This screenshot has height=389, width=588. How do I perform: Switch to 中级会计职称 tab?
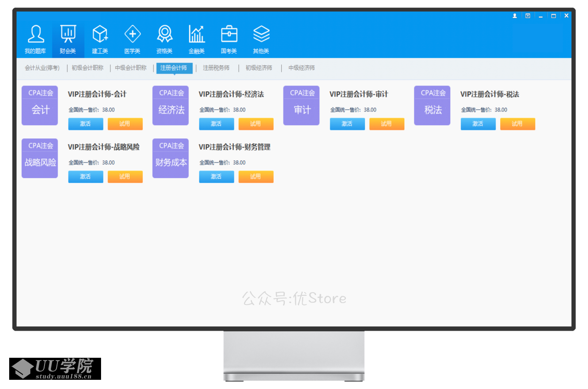130,68
